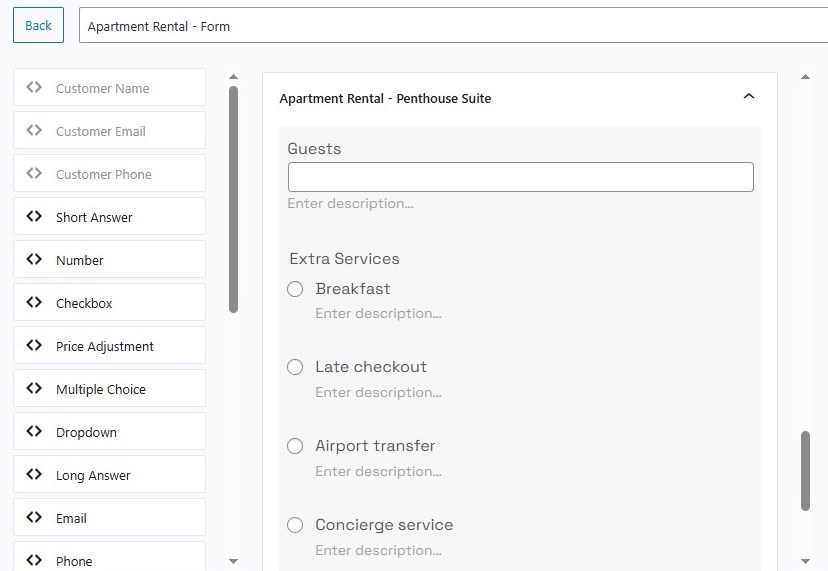Screen dimensions: 828x571
Task: Click the Dropdown field code icon
Action: coord(34,432)
